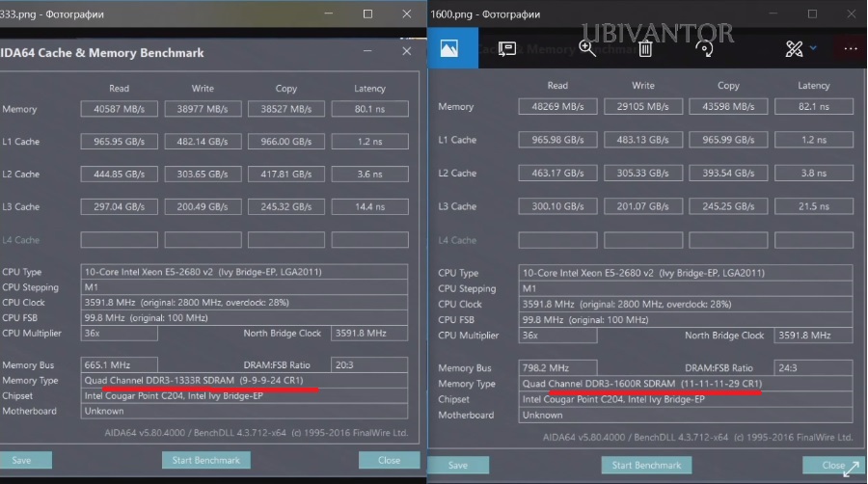
Task: Maximize the 333.png Photos window
Action: [367, 13]
